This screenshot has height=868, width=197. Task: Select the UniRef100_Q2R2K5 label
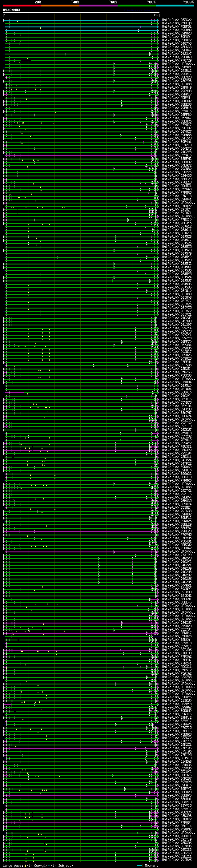177,172
